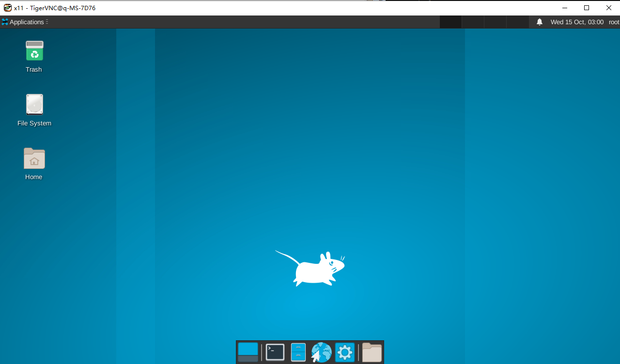Switch to the second workspace
The image size is (620, 364).
pyautogui.click(x=473, y=22)
